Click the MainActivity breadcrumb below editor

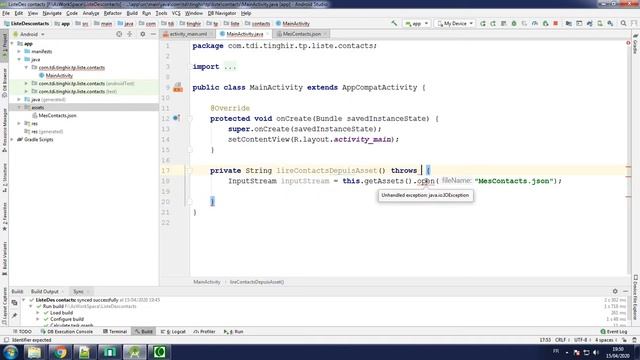[x=207, y=282]
